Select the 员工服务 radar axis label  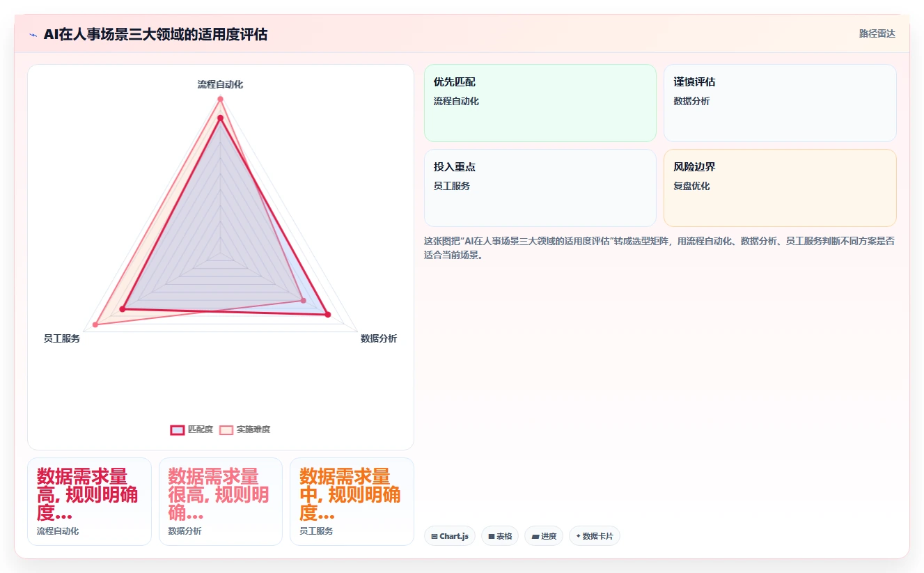point(62,338)
